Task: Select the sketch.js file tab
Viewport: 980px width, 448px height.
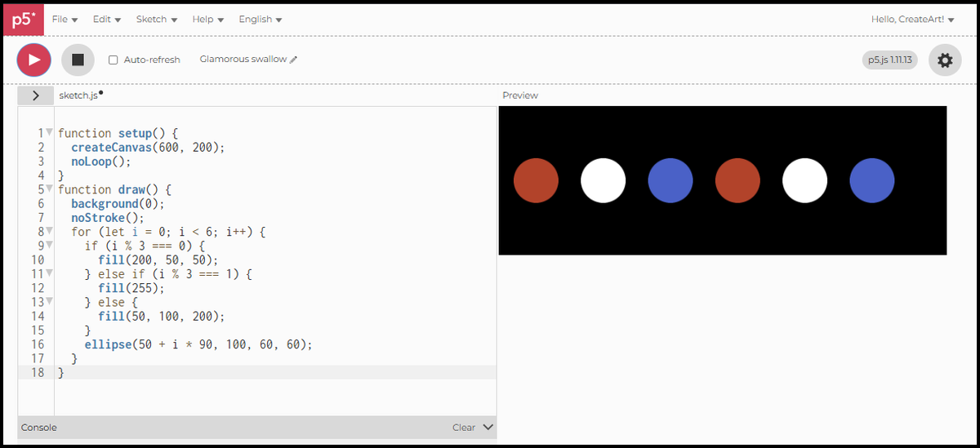Action: tap(78, 95)
